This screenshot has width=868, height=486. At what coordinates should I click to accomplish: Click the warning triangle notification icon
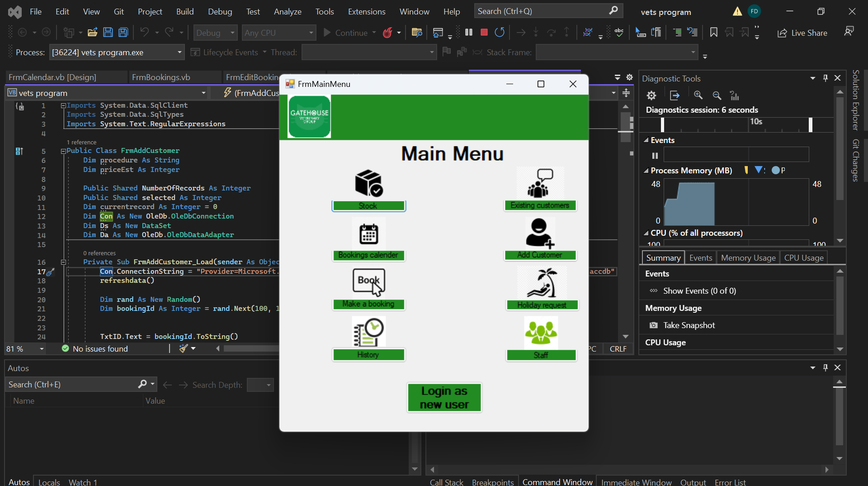click(737, 11)
